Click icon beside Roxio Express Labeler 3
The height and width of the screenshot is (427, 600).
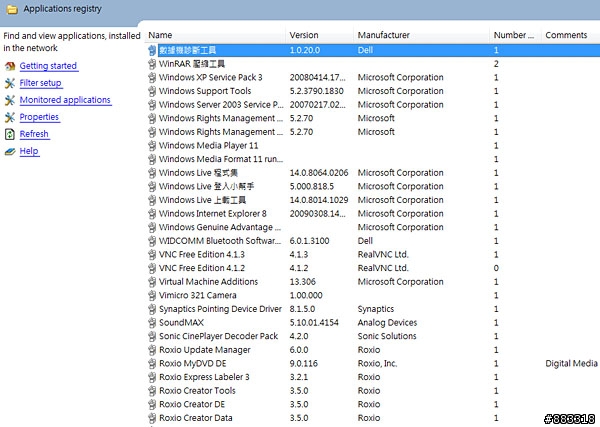[152, 377]
